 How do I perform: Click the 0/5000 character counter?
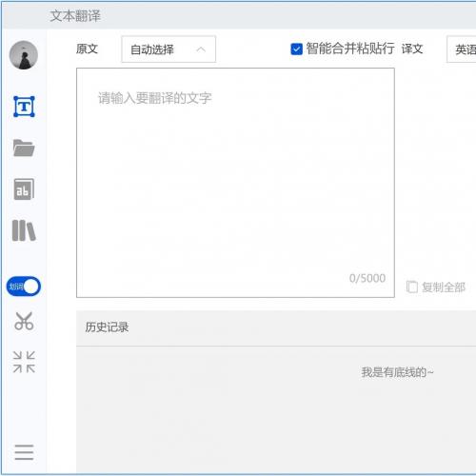[x=367, y=278]
